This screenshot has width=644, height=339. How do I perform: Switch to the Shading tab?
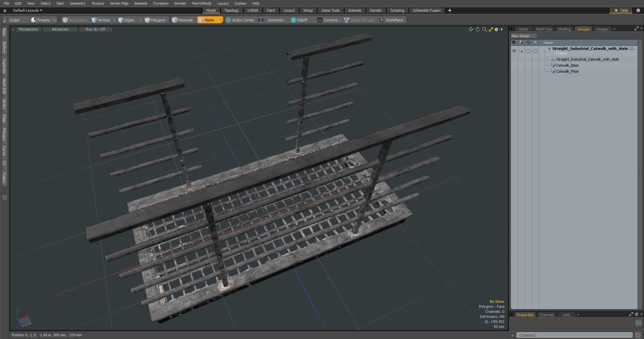(x=564, y=29)
